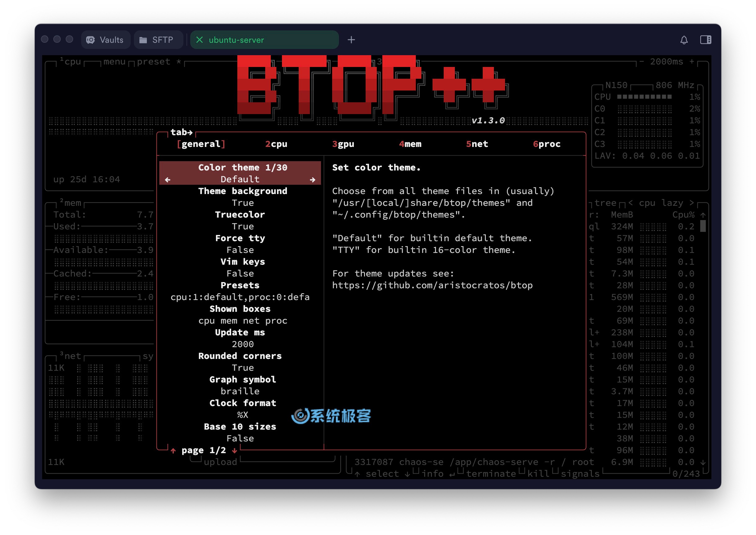Select the Presets option

pyautogui.click(x=240, y=291)
